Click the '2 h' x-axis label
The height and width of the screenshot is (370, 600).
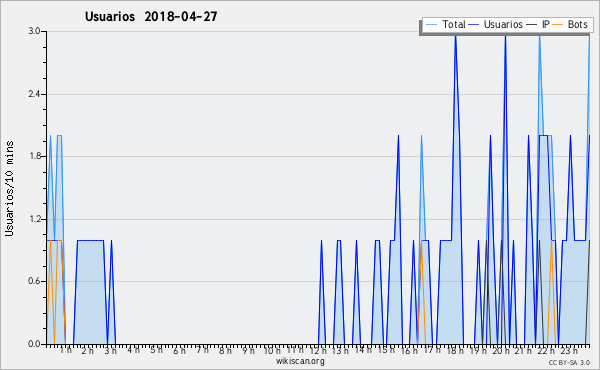(x=88, y=350)
